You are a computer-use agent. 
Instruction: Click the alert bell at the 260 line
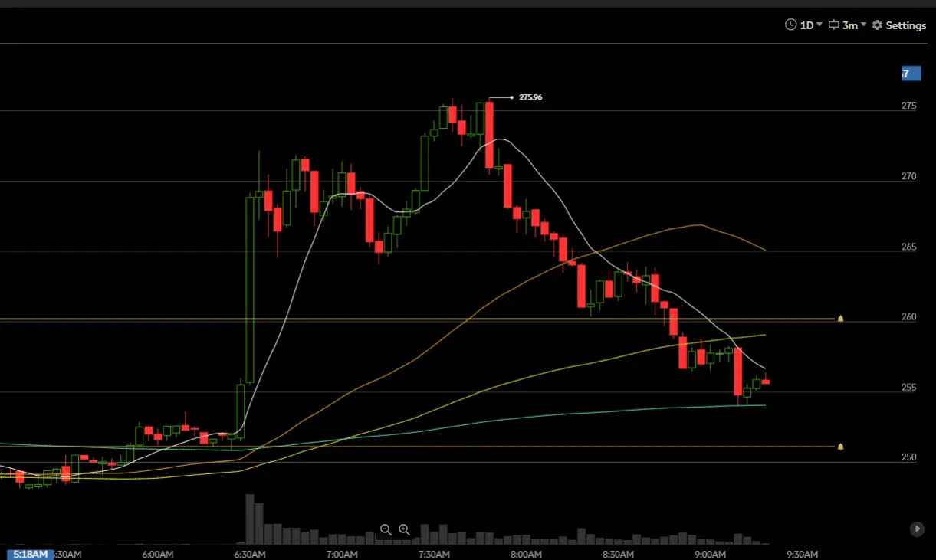840,318
